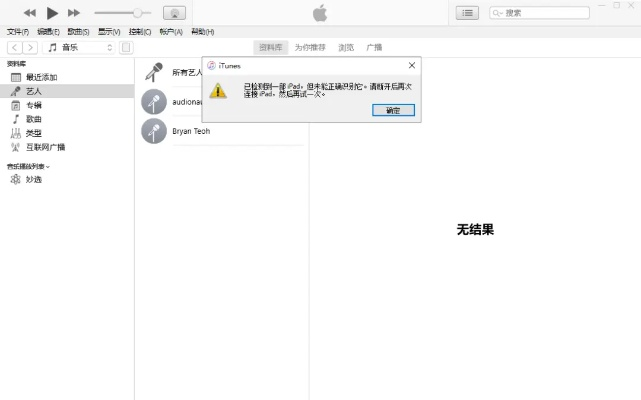Image resolution: width=641 pixels, height=400 pixels.
Task: Click the device icon beside the media selector
Action: [x=126, y=47]
